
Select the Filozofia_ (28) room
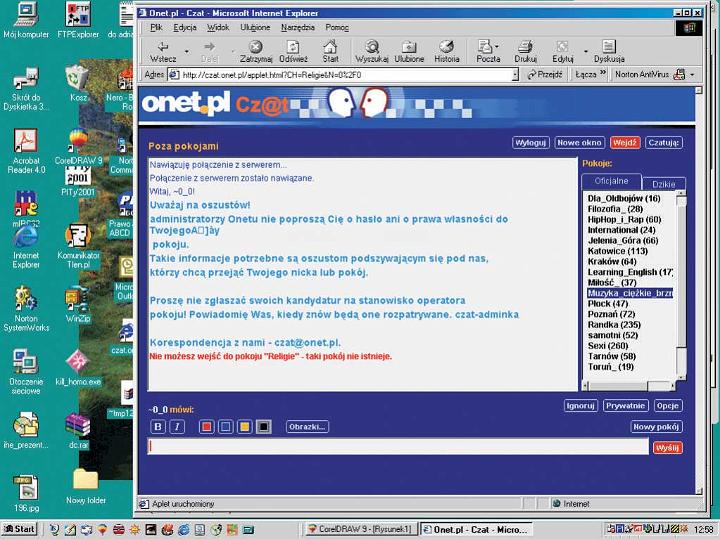tap(615, 209)
